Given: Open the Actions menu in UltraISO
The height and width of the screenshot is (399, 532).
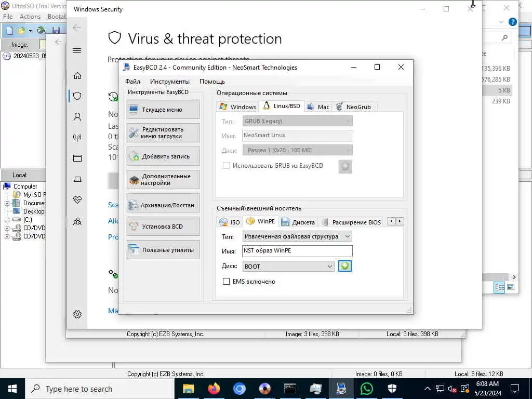Looking at the screenshot, I should (30, 16).
